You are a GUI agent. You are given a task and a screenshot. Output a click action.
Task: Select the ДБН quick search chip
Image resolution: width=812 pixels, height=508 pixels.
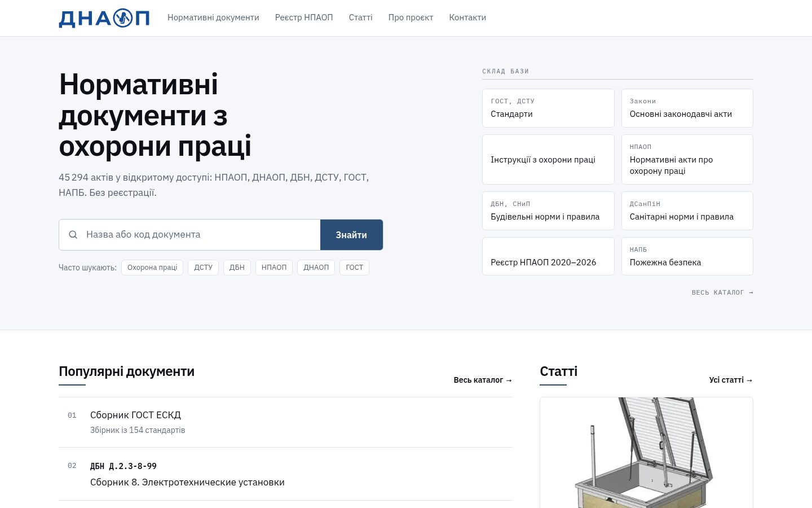237,268
